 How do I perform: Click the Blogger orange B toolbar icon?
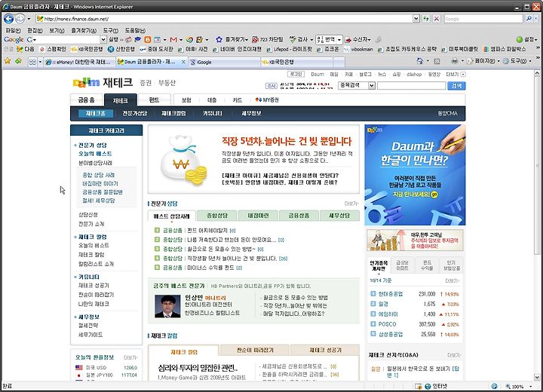148,39
